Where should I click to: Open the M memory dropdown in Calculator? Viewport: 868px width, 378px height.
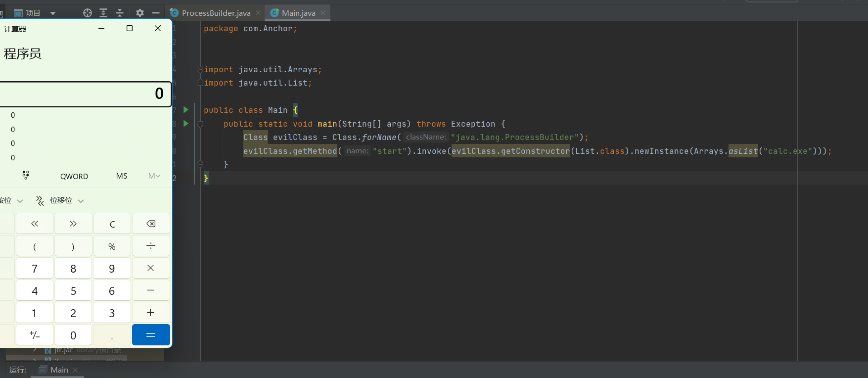pyautogui.click(x=154, y=176)
